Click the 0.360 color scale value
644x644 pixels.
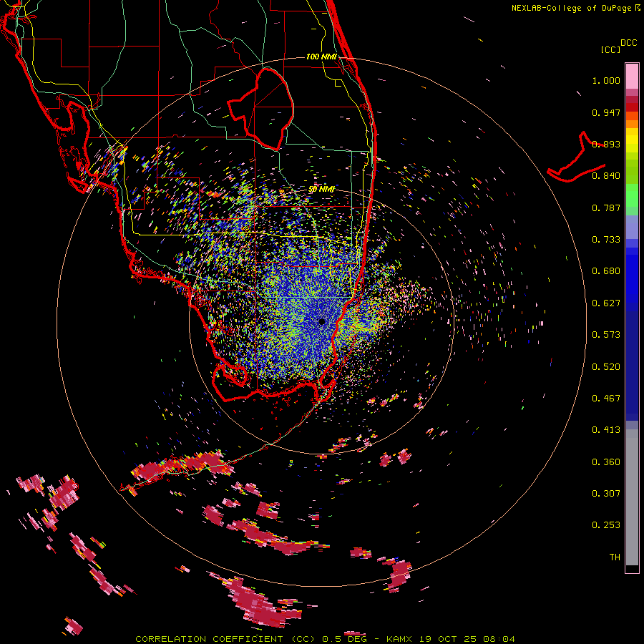pos(606,462)
